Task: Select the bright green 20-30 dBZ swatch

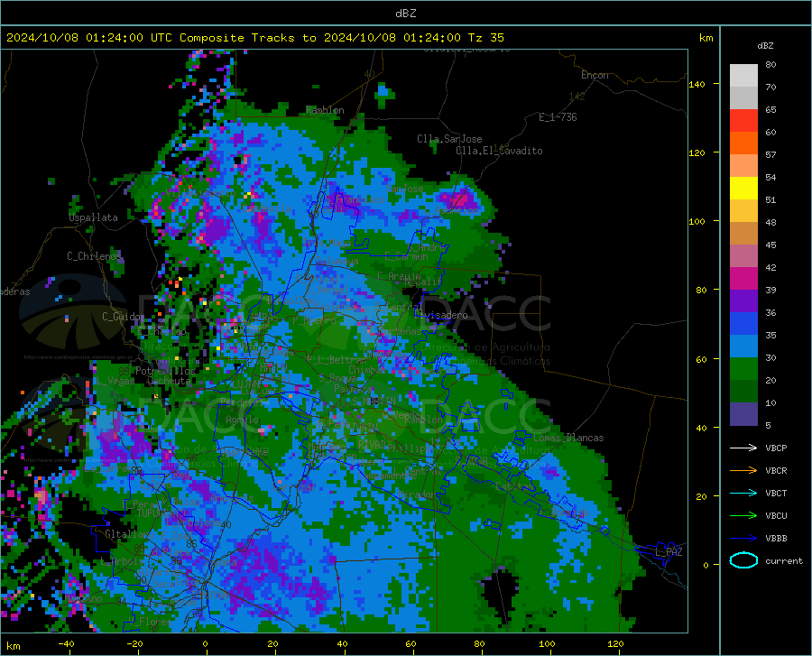Action: tap(743, 369)
